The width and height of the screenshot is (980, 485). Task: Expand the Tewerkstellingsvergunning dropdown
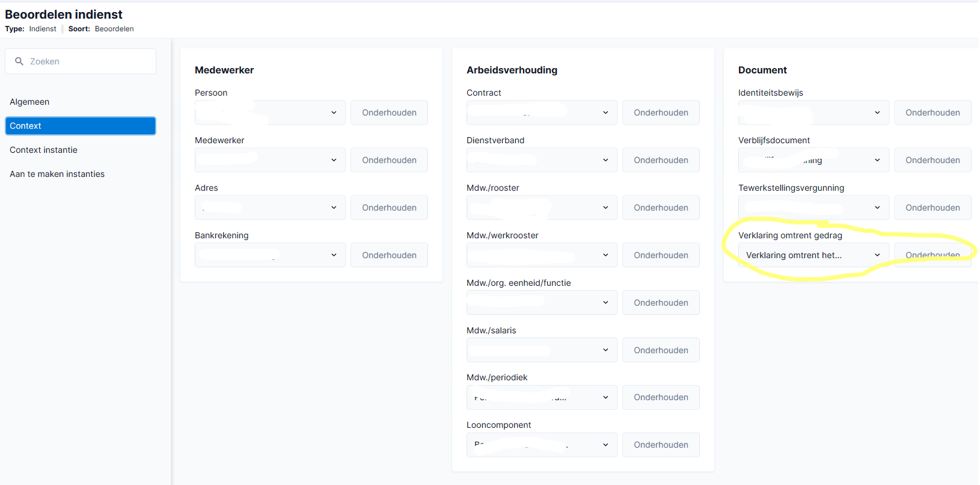[x=814, y=208]
